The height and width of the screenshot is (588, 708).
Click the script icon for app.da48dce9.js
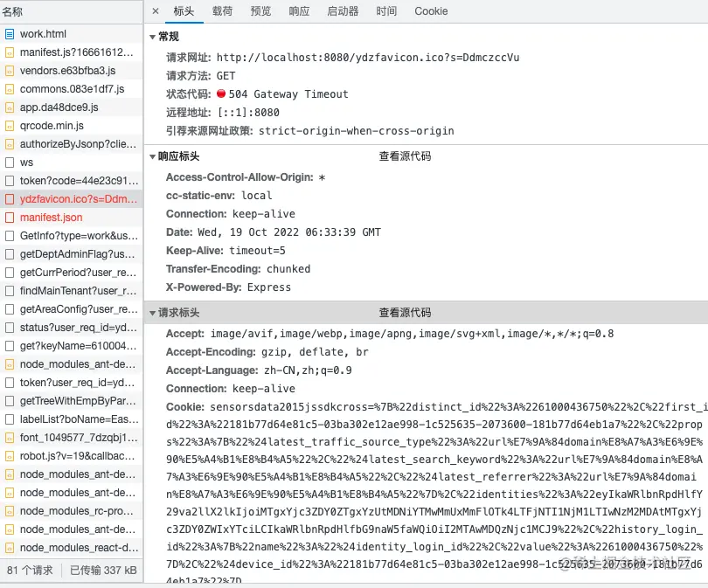tap(10, 107)
